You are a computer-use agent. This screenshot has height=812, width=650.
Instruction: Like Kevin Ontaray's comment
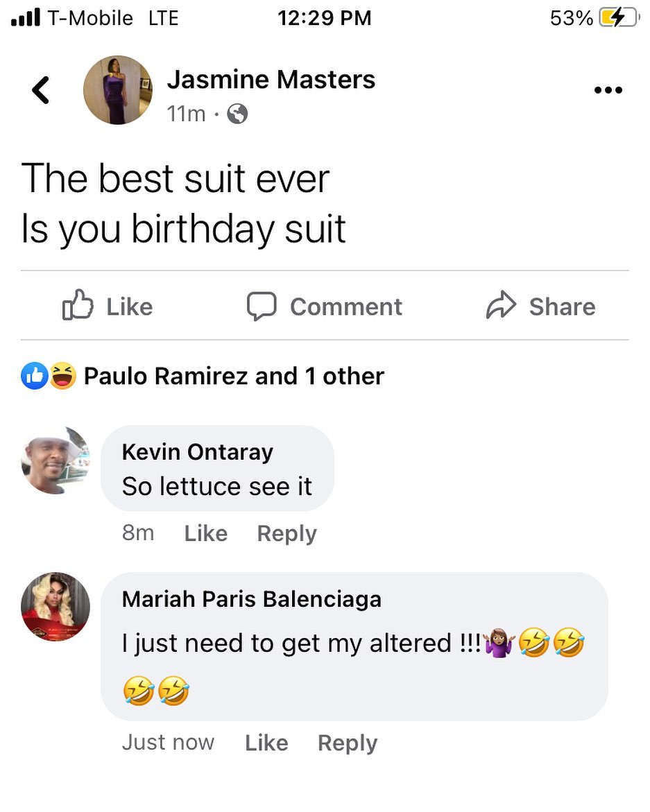206,533
